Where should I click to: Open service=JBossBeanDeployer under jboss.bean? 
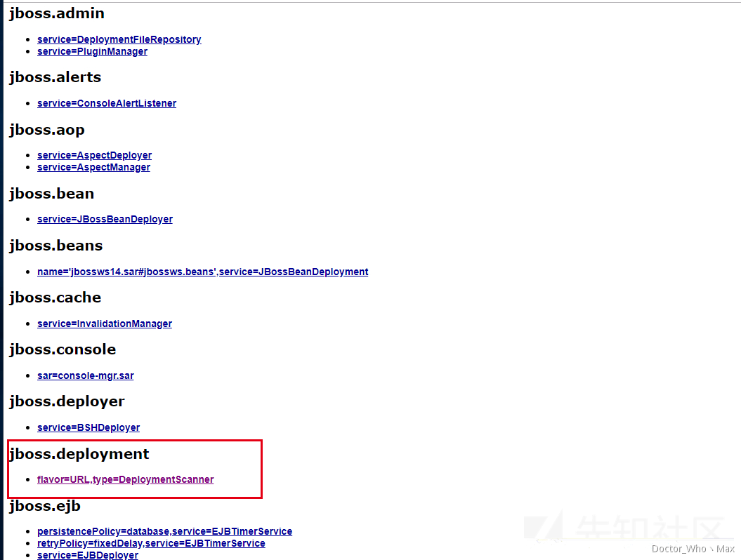tap(105, 219)
